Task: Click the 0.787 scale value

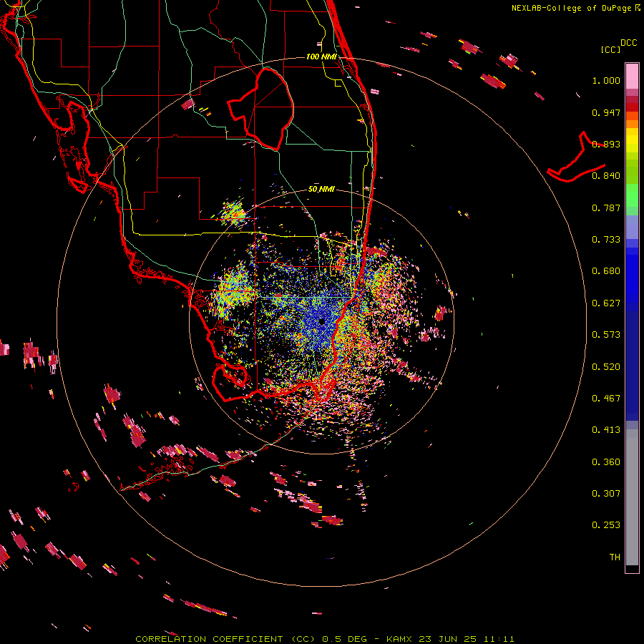Action: 606,208
